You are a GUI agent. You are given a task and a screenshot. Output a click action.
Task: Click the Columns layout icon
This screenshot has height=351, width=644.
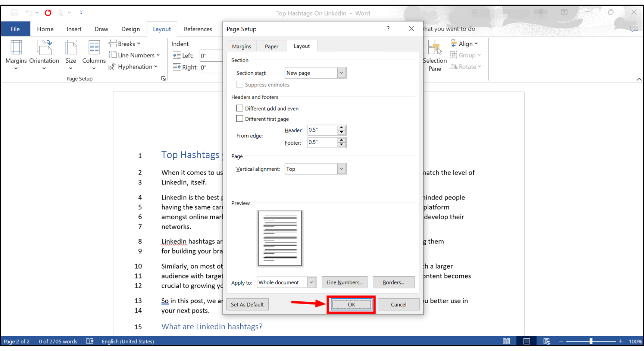point(94,48)
